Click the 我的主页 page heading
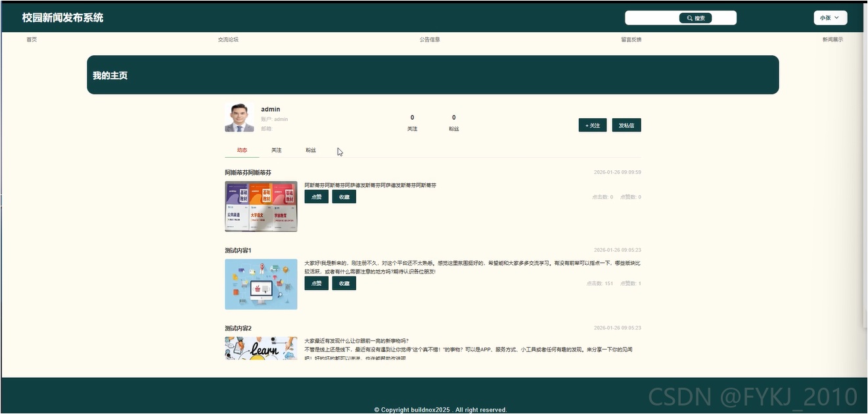Viewport: 868px width, 414px height. 110,76
